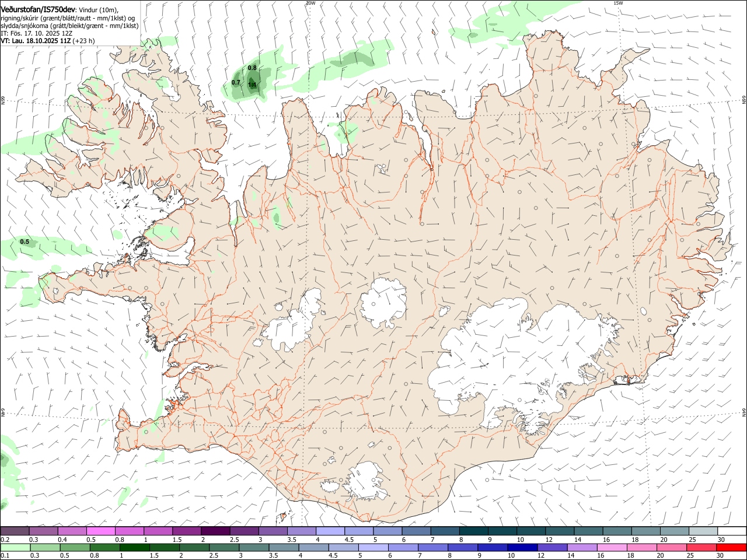Click the 'slydda/snjókoma' legend description line
747x560 pixels.
(69, 26)
